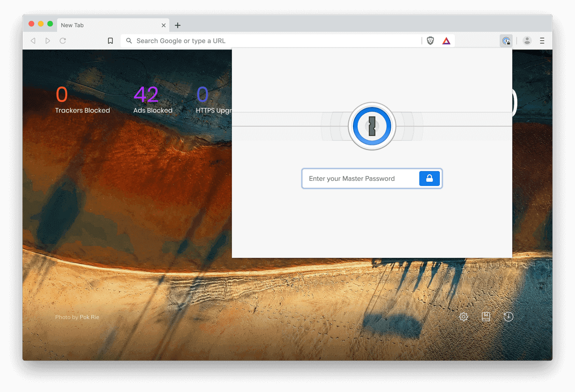Click the search magnifier in address bar
Screen dimensions: 575x392
click(129, 41)
